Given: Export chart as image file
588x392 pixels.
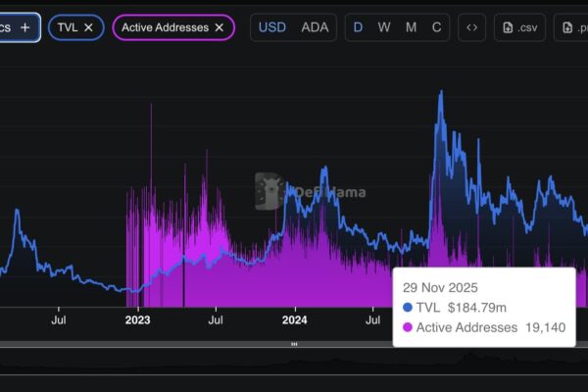Looking at the screenshot, I should [x=571, y=27].
